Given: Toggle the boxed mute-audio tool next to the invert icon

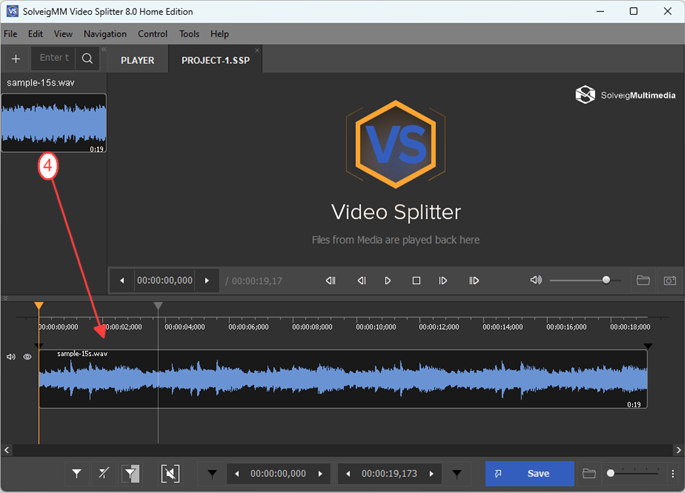Looking at the screenshot, I should pos(170,473).
